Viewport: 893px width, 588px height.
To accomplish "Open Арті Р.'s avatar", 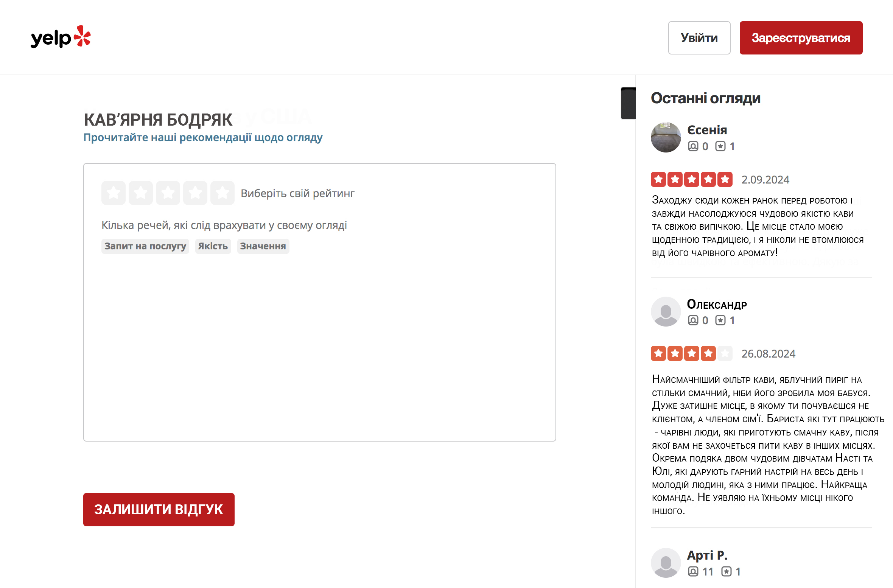I will tap(666, 563).
